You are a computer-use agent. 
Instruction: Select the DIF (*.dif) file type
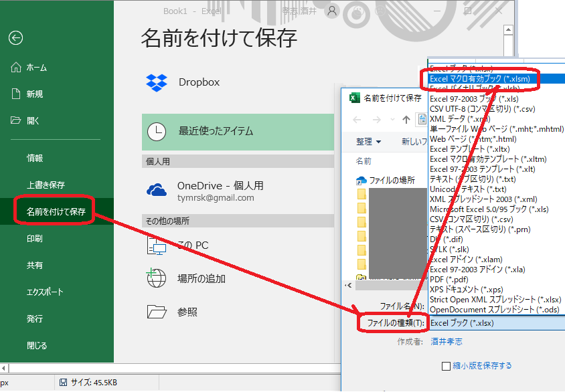[497, 239]
